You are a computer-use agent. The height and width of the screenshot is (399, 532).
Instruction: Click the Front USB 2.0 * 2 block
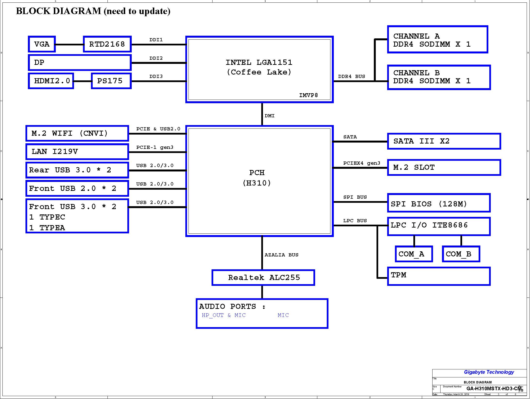77,188
